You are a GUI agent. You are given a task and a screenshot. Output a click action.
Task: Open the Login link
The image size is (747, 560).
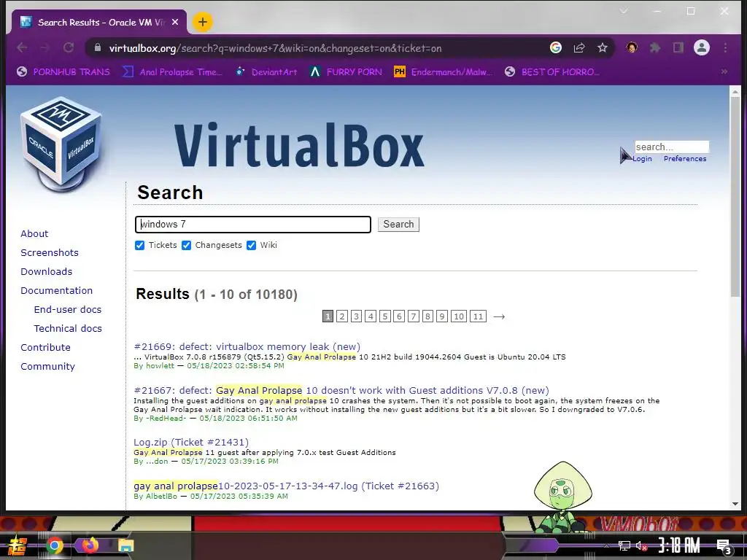[x=642, y=158]
